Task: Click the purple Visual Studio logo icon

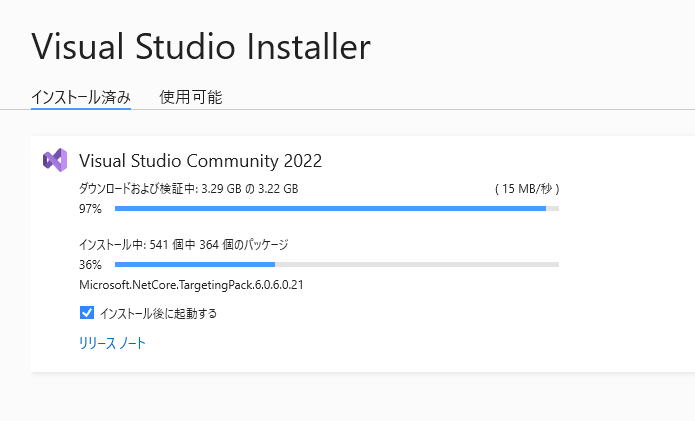Action: [x=54, y=160]
